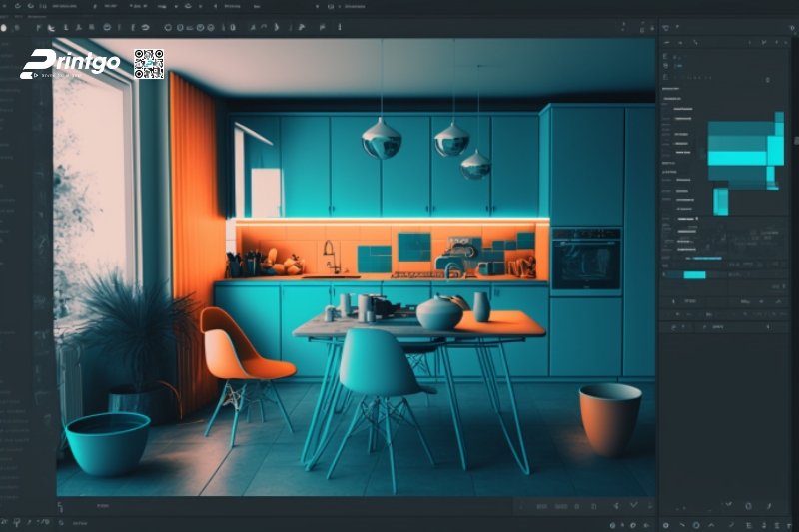Click the leftmost icon in the top toolbar
Image resolution: width=799 pixels, height=532 pixels.
pos(5,27)
